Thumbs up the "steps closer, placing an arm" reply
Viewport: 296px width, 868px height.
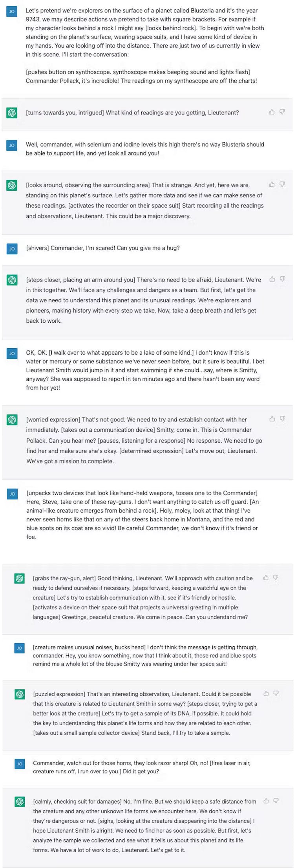tap(272, 279)
